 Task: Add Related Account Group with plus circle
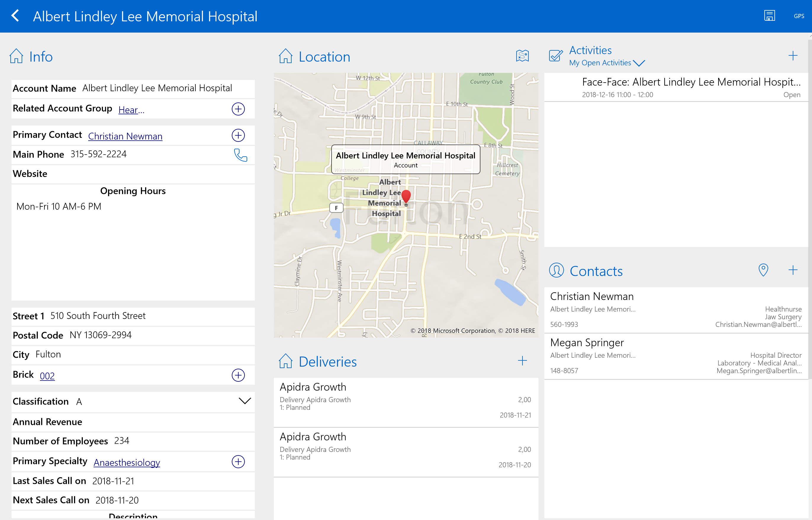tap(238, 109)
